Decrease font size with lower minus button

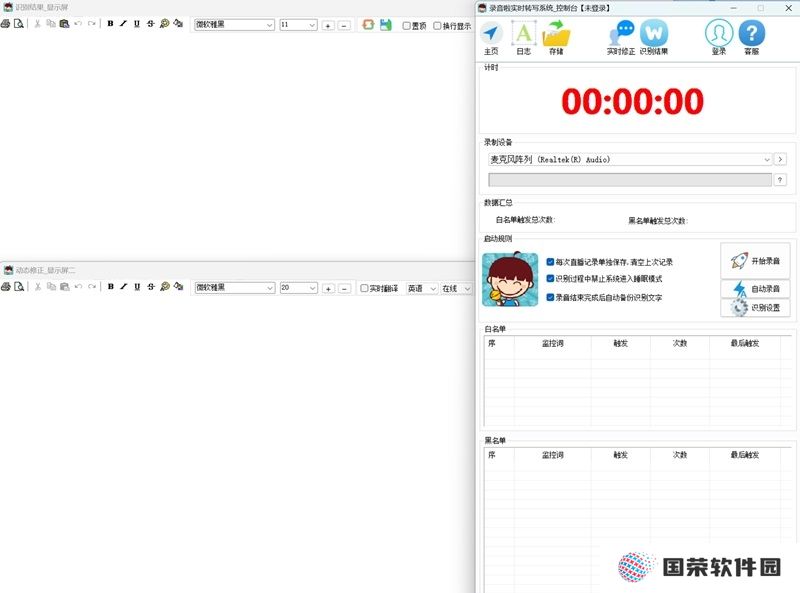point(344,288)
